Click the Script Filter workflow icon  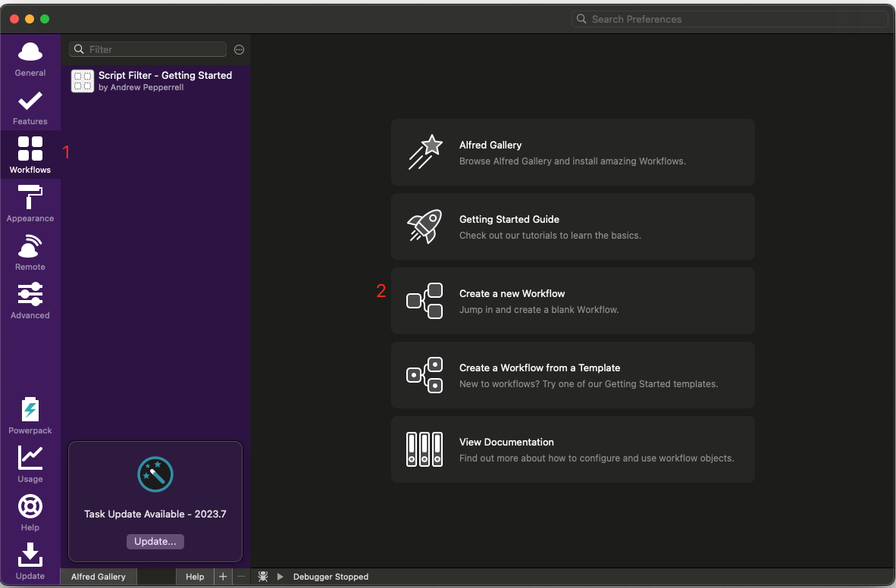pos(83,80)
